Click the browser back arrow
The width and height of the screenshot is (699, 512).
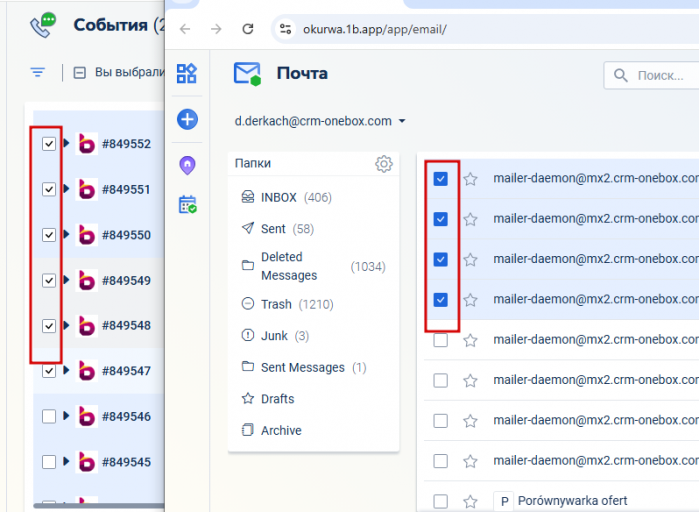(185, 29)
